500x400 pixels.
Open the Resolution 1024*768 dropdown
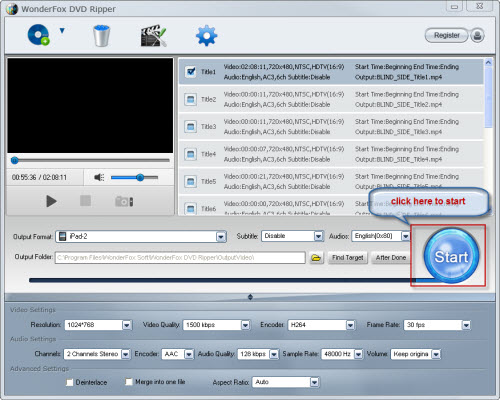[x=127, y=325]
